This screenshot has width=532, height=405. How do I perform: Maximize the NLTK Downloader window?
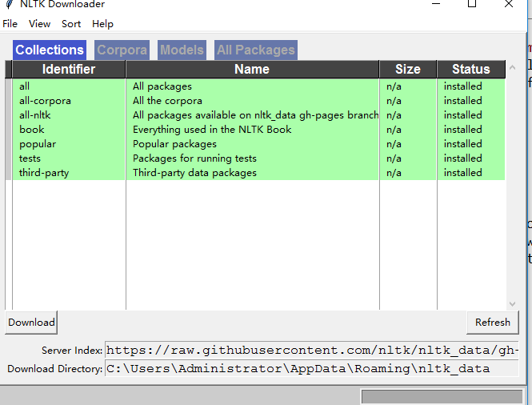tap(472, 4)
